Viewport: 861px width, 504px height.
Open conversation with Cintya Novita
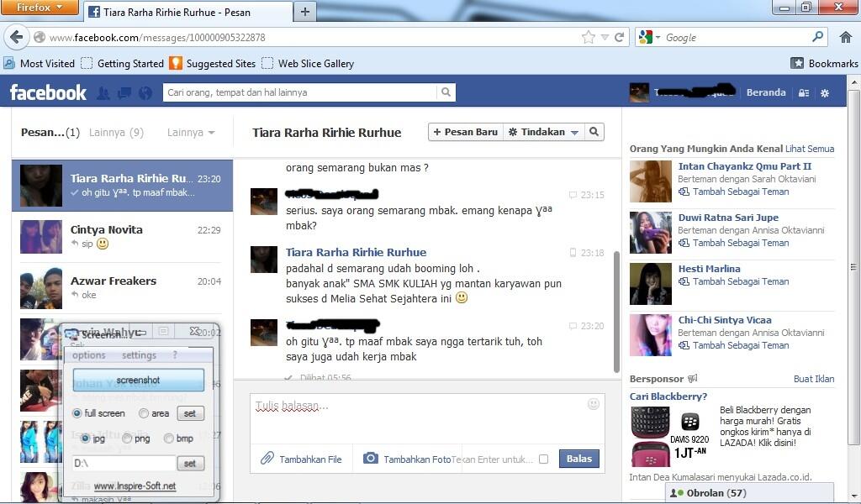click(x=122, y=237)
